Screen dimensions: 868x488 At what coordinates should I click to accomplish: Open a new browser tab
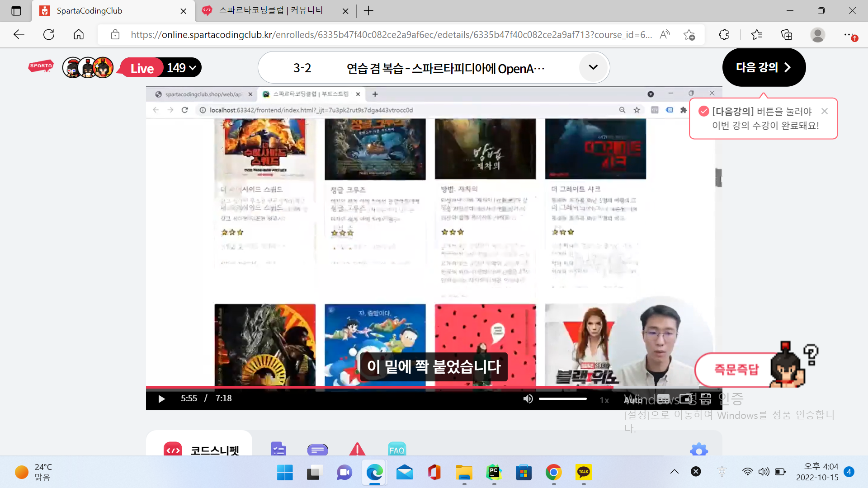(368, 11)
